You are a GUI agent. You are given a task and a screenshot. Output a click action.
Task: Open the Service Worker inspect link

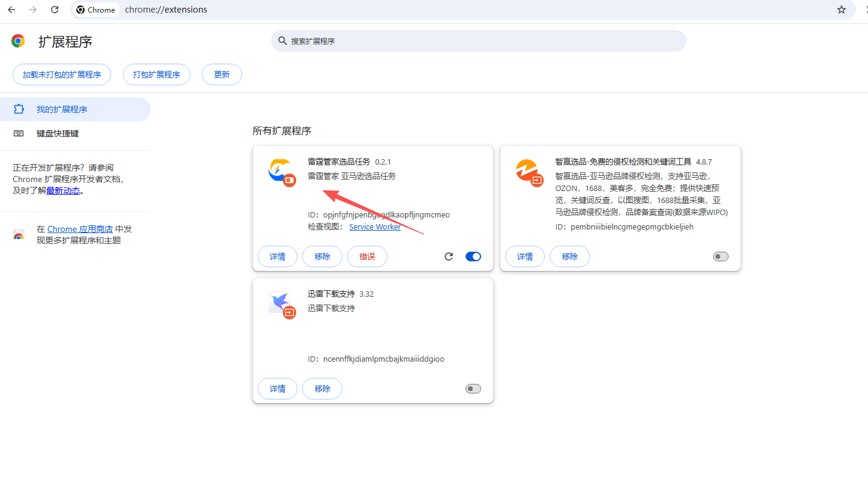pyautogui.click(x=375, y=226)
